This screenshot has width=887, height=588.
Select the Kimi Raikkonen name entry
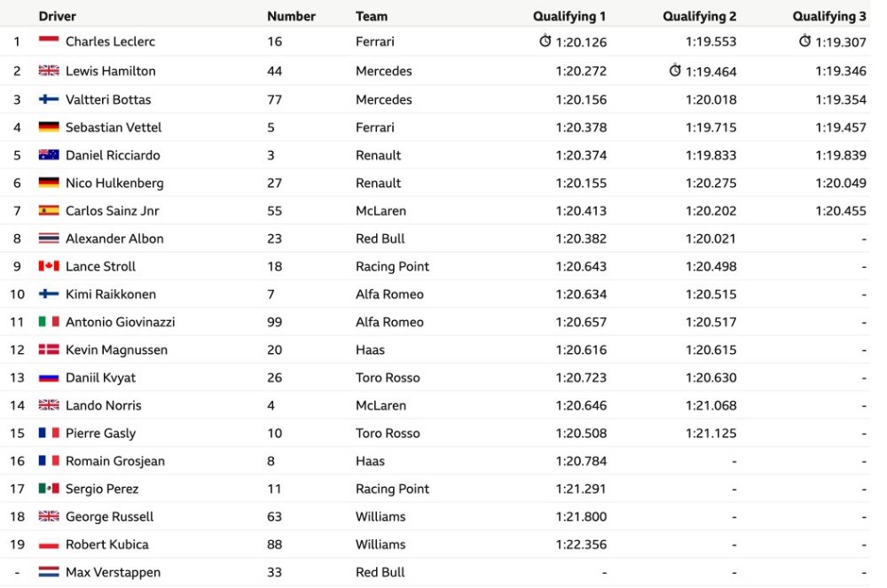pyautogui.click(x=110, y=294)
